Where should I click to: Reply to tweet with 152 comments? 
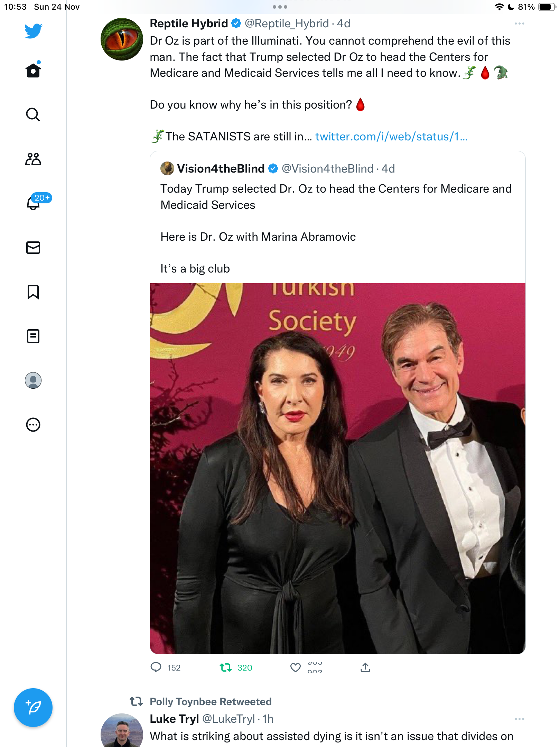(166, 667)
